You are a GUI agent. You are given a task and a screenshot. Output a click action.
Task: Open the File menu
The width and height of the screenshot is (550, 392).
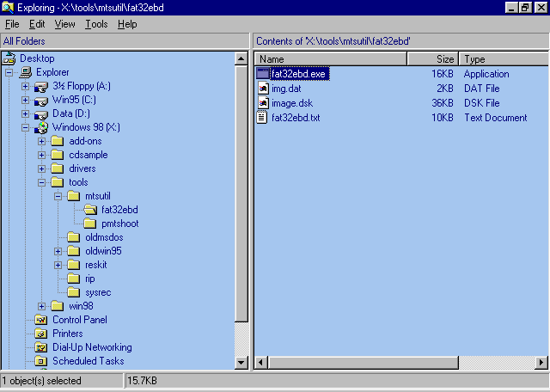click(12, 24)
